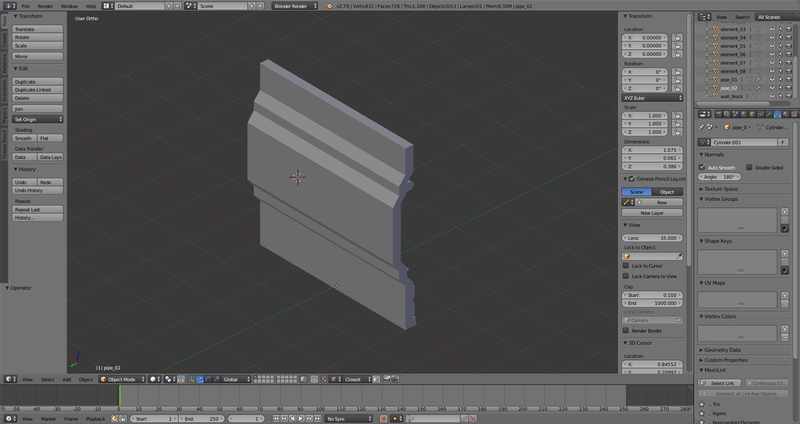Viewport: 800px width, 424px height.
Task: Enable the Double Sided checkbox
Action: pyautogui.click(x=749, y=167)
